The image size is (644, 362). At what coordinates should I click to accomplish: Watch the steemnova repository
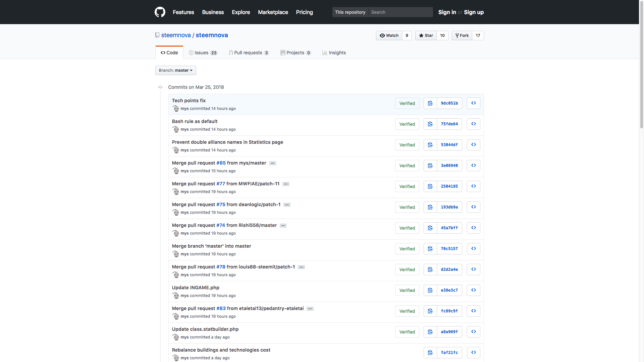389,36
